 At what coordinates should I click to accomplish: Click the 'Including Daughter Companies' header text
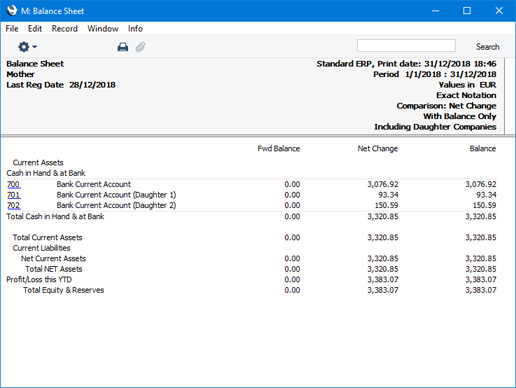435,127
